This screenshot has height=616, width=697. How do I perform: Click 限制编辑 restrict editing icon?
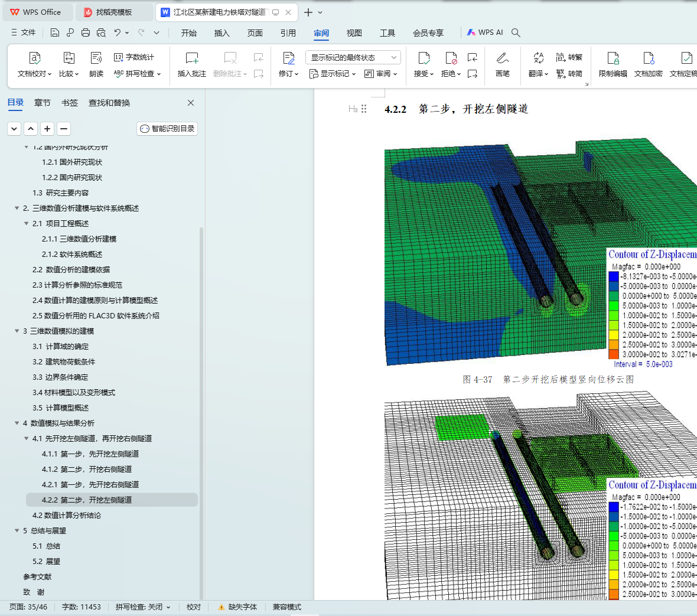pyautogui.click(x=613, y=65)
